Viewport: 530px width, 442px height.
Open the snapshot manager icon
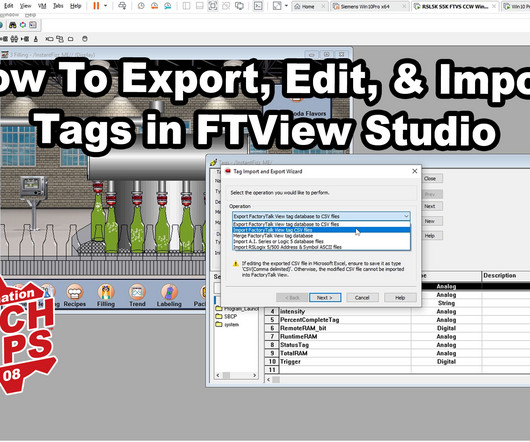[x=167, y=6]
